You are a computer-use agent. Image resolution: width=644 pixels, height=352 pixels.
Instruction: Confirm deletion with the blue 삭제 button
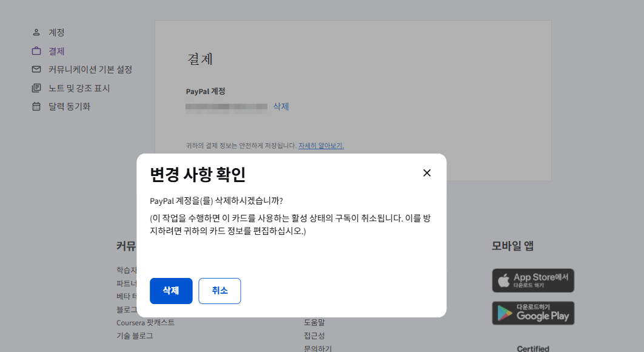tap(171, 291)
